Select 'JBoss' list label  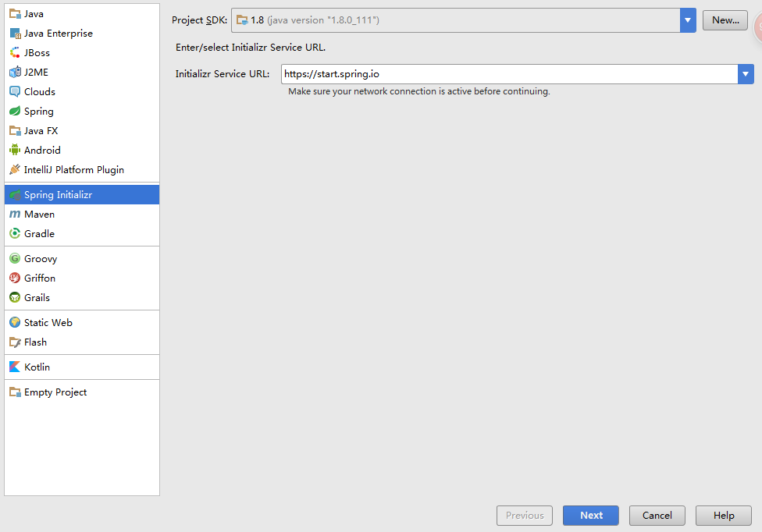pyautogui.click(x=37, y=53)
